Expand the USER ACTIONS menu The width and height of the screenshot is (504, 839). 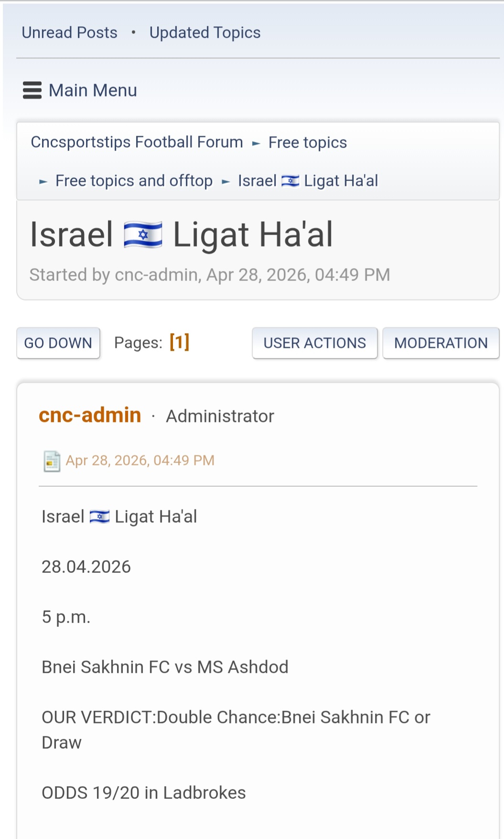[314, 343]
